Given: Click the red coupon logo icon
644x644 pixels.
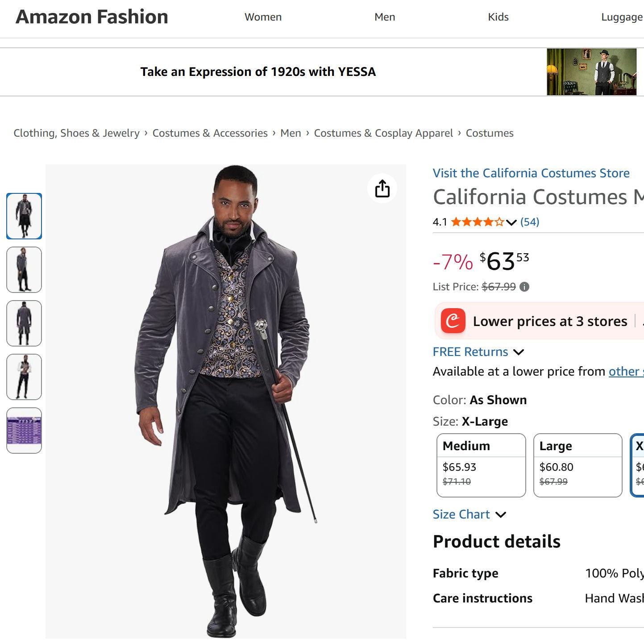Looking at the screenshot, I should 453,321.
